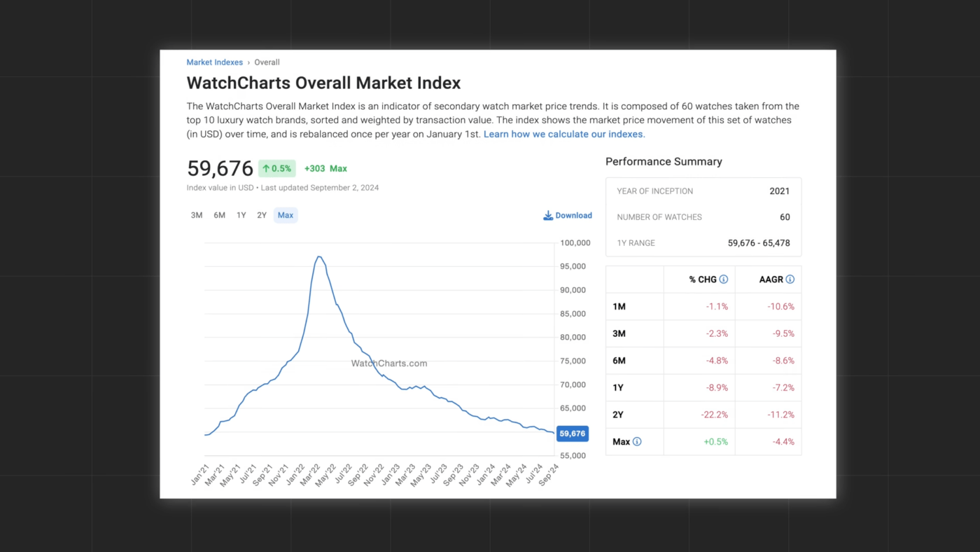This screenshot has width=980, height=552.
Task: Open the AAGR info icon
Action: pos(790,280)
